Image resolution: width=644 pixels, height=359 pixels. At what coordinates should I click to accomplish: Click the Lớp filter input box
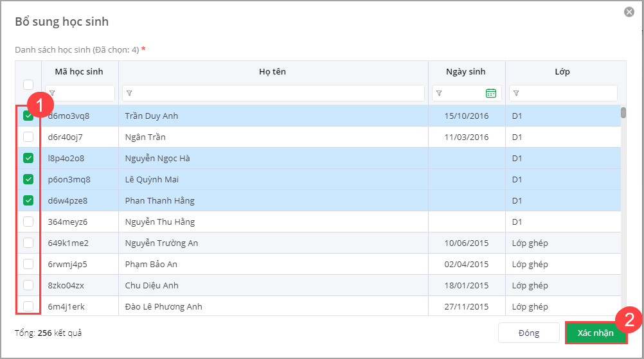[567, 93]
